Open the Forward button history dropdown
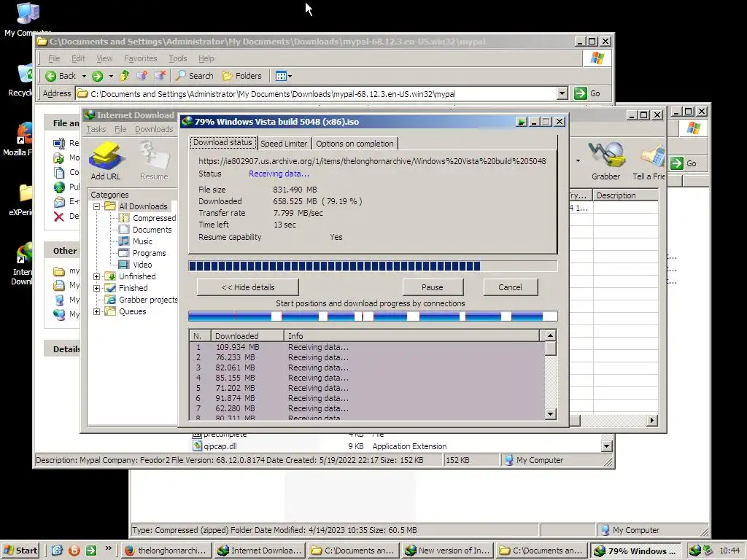This screenshot has width=747, height=560. 111,76
